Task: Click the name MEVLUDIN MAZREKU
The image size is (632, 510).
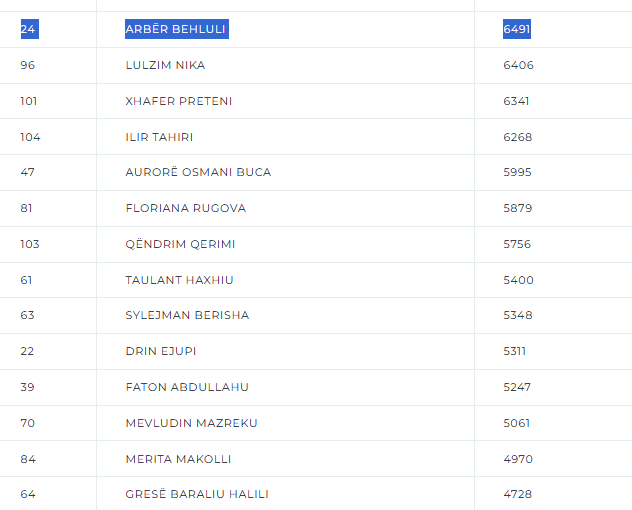Action: click(x=191, y=423)
